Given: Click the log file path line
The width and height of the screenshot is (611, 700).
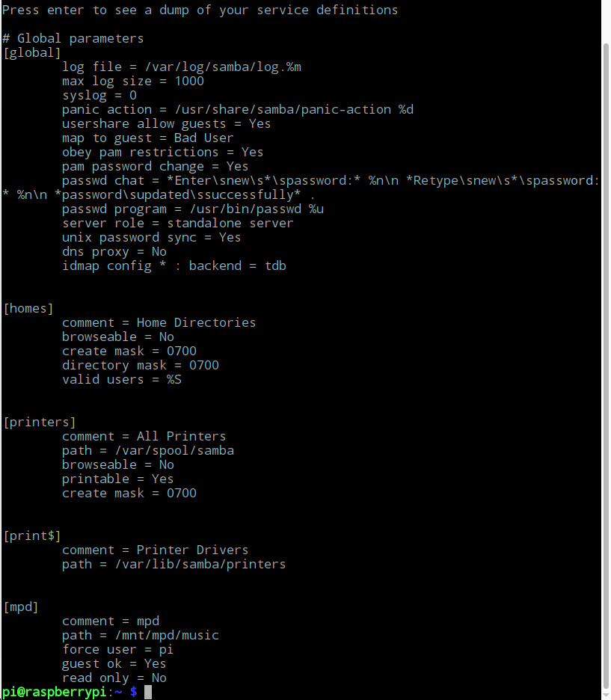Looking at the screenshot, I should pos(181,67).
